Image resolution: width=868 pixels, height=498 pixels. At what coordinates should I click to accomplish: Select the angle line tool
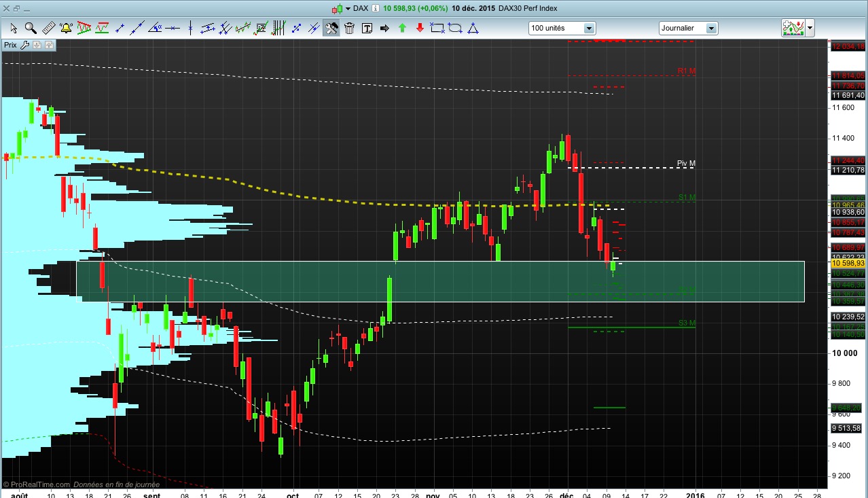[x=155, y=28]
